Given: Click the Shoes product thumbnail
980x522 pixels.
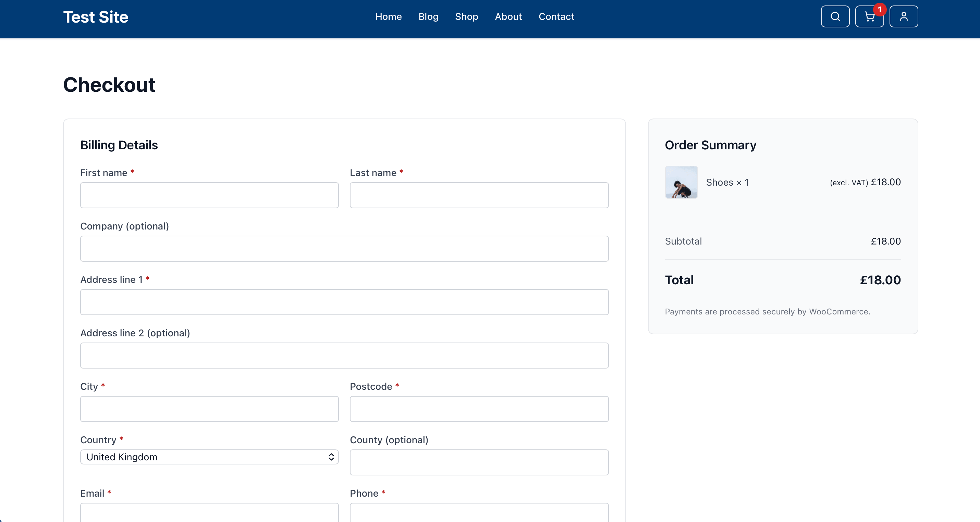Looking at the screenshot, I should click(681, 182).
